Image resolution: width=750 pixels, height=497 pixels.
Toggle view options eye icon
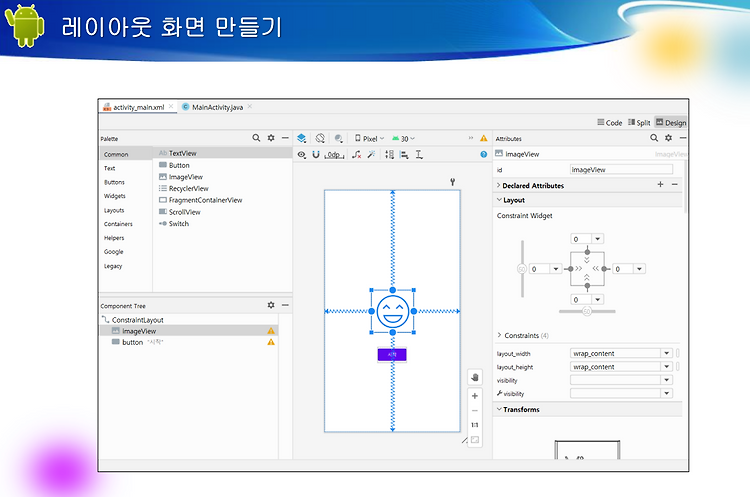(301, 155)
